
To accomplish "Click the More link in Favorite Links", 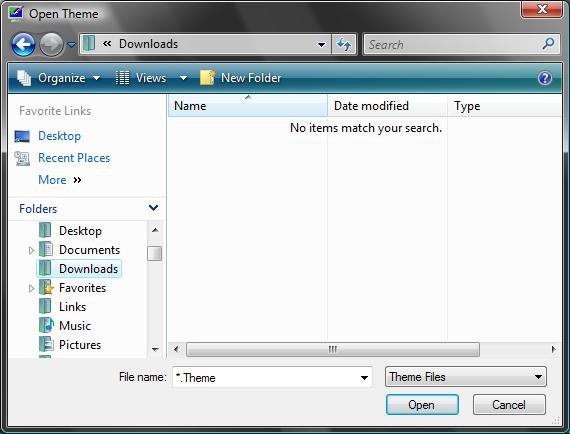I will 52,180.
